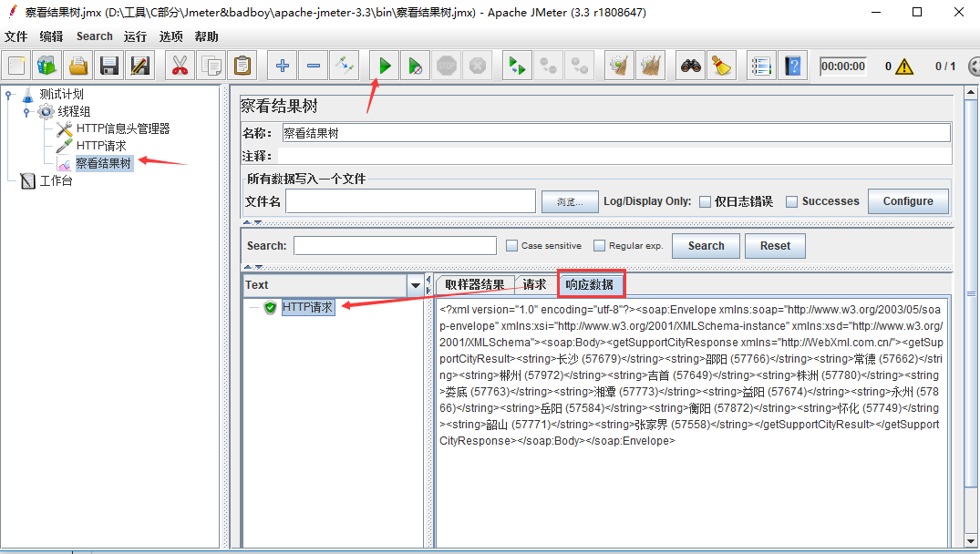Screen dimensions: 980x554
Task: Open the Text renderer dropdown
Action: [x=415, y=285]
